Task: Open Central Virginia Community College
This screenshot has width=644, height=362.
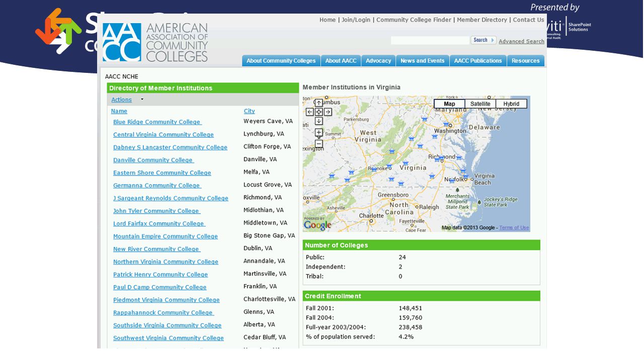Action: [164, 135]
